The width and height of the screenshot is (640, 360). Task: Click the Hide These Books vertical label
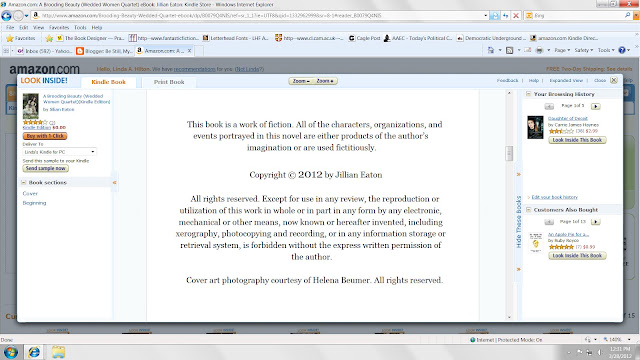click(x=519, y=222)
